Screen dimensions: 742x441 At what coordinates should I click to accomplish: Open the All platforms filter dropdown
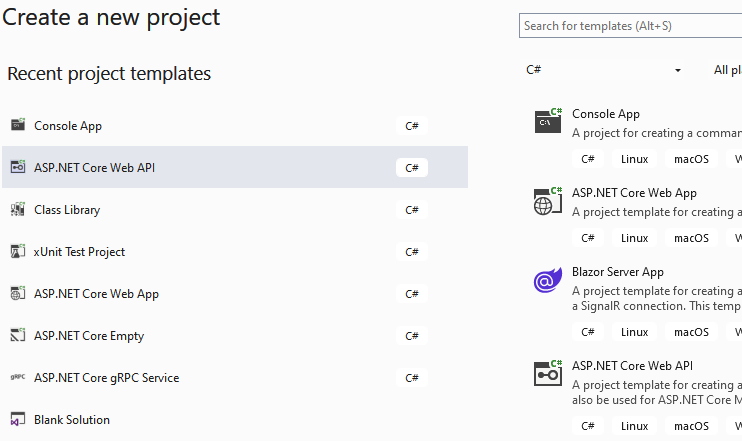click(727, 70)
